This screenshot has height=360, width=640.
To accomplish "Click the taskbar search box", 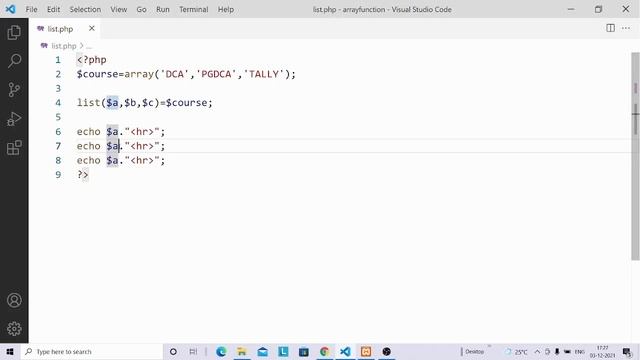I will point(92,351).
